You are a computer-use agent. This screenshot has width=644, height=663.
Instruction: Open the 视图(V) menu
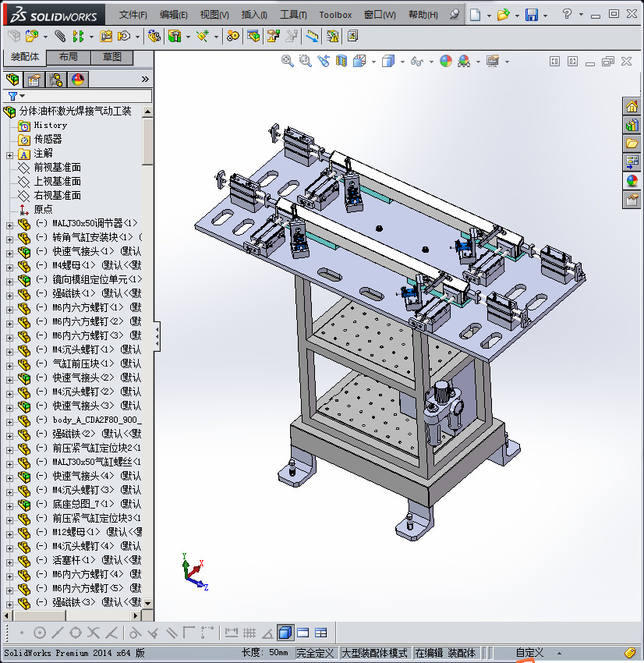214,15
